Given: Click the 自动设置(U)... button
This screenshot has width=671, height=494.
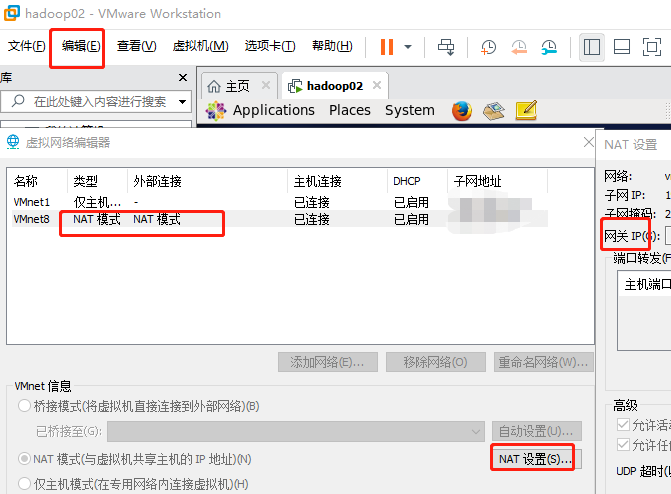Looking at the screenshot, I should [537, 431].
